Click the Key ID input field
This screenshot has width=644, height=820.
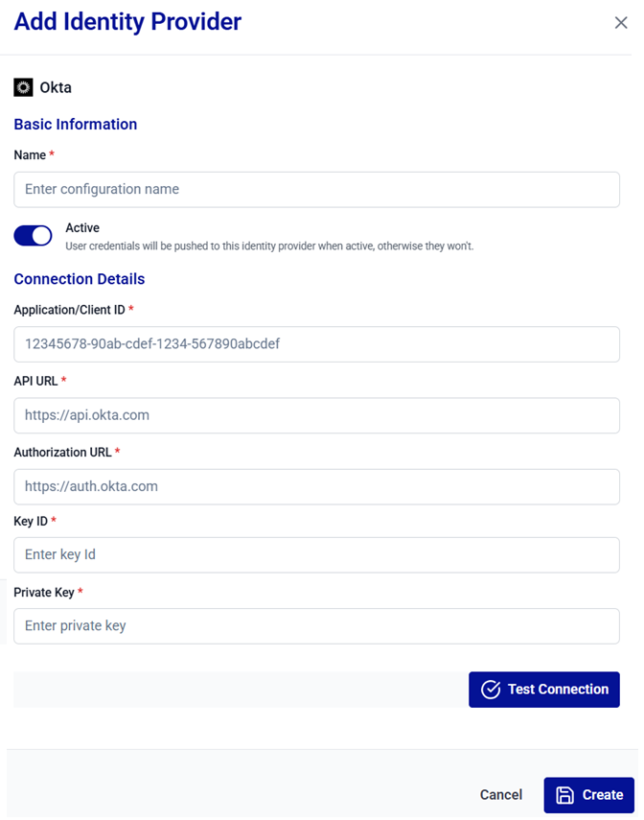click(x=316, y=554)
